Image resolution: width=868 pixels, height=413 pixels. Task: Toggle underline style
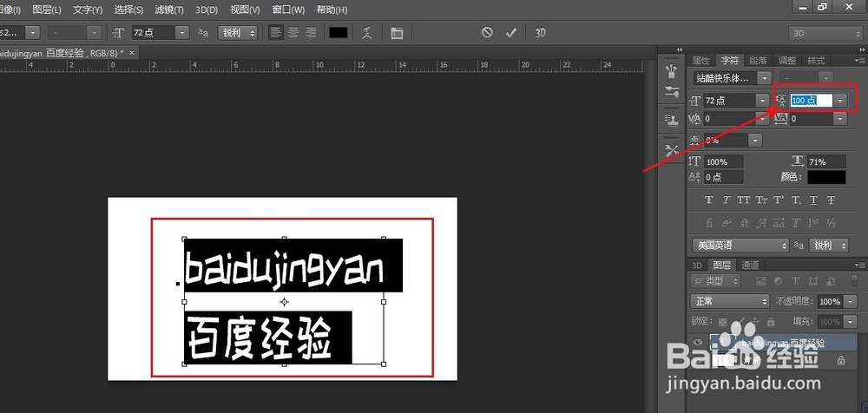point(813,200)
